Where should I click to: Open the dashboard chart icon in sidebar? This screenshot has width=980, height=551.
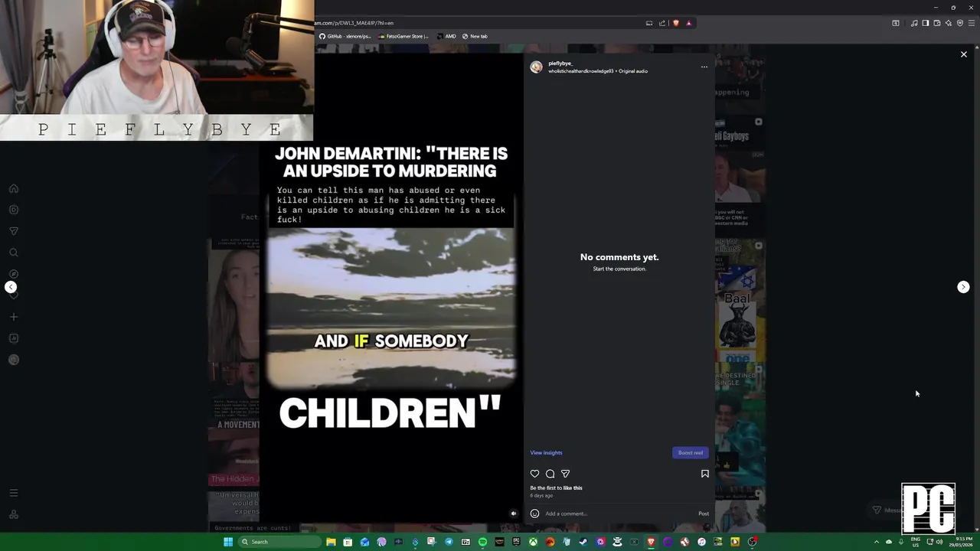[14, 338]
